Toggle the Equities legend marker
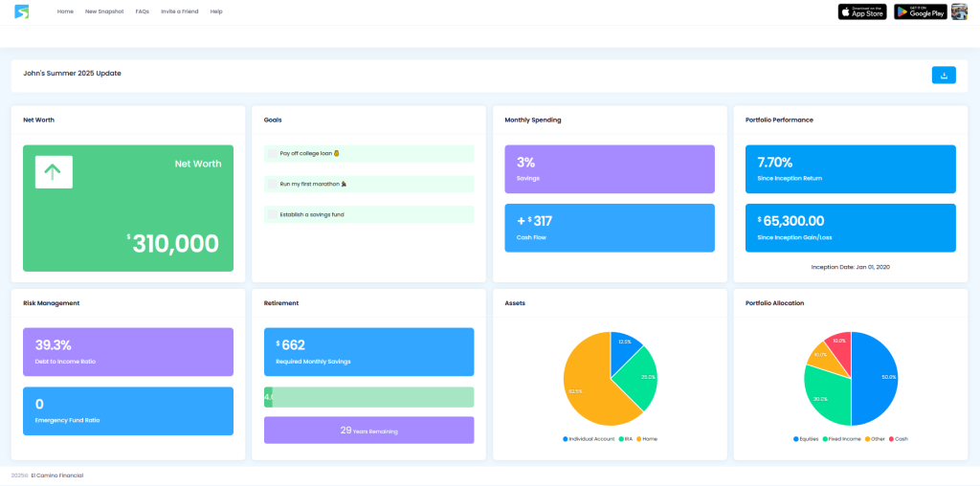Screen dimensions: 980x486 tap(796, 438)
